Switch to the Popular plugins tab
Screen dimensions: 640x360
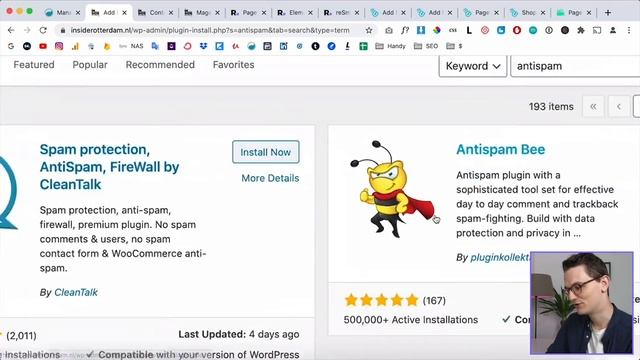pos(90,64)
